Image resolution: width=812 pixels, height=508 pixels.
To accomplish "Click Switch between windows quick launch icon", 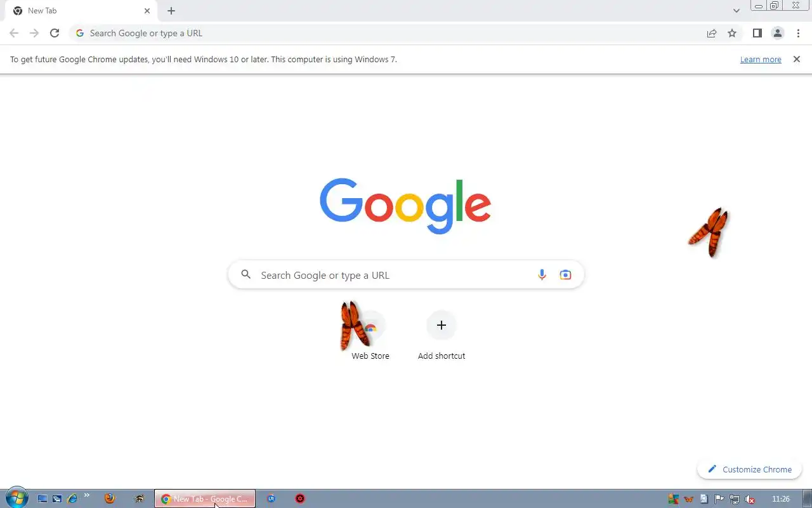I will tap(57, 498).
